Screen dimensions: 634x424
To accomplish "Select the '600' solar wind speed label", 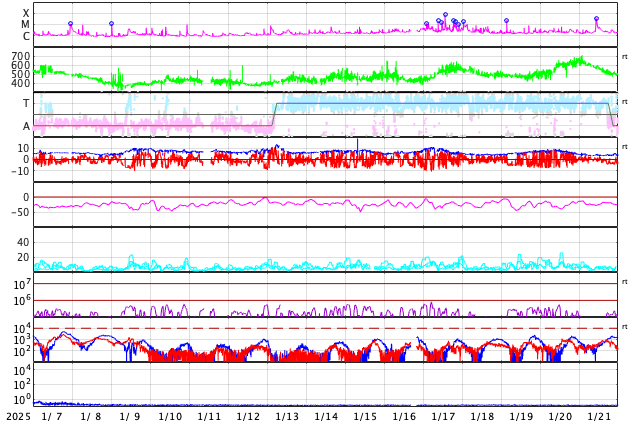I will click(21, 65).
